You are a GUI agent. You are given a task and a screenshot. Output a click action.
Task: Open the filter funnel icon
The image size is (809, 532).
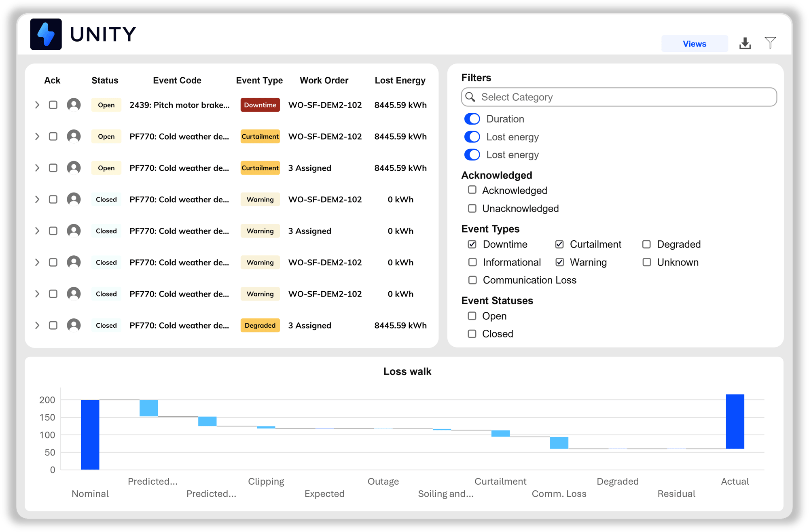click(770, 43)
